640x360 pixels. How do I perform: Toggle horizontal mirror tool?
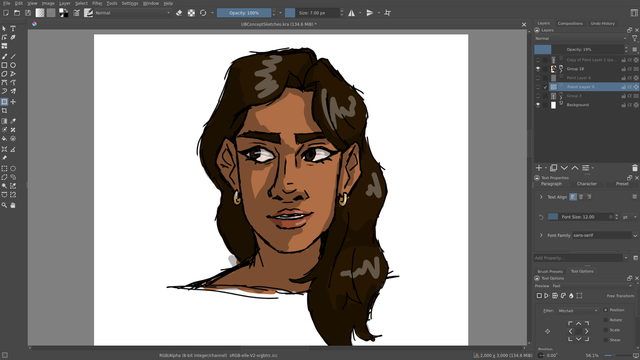tap(351, 13)
